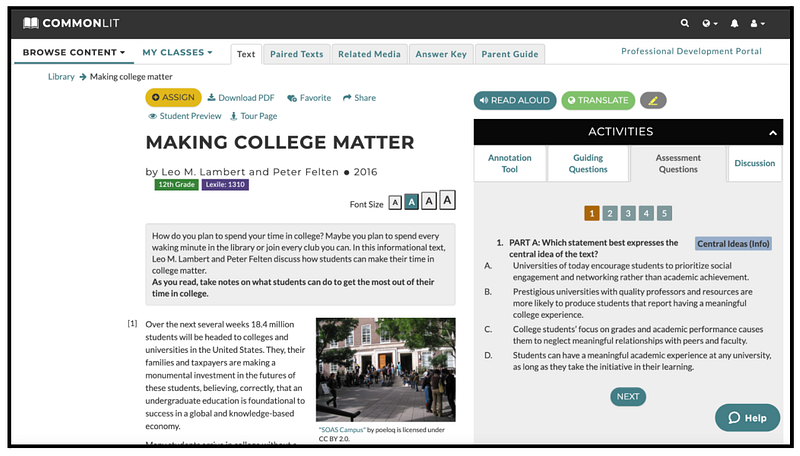Start the Tour Page
The image size is (800, 456).
click(x=254, y=116)
